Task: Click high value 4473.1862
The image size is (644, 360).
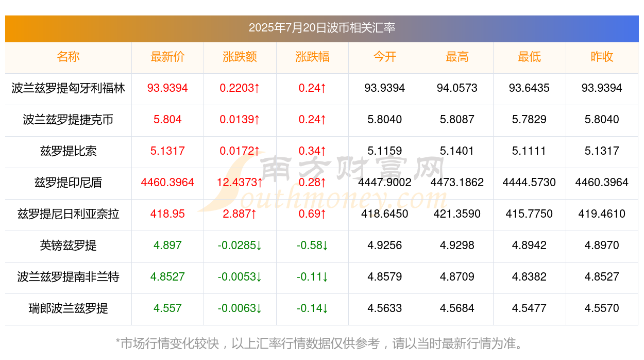Action: point(457,183)
